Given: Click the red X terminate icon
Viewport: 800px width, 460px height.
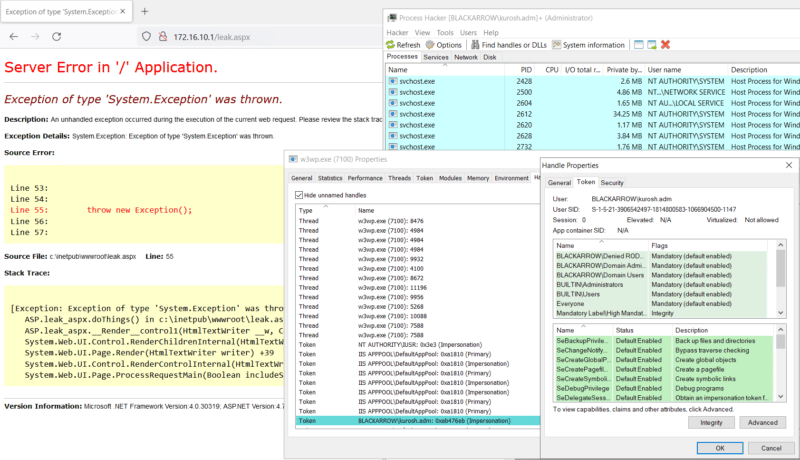Looking at the screenshot, I should 665,45.
